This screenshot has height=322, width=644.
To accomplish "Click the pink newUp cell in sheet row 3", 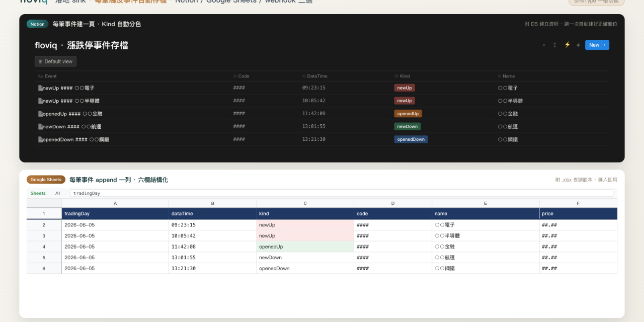I will 305,236.
